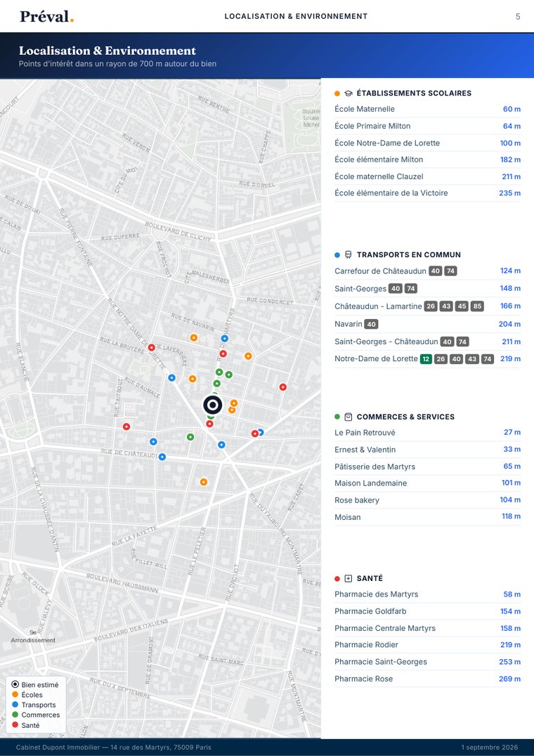Select Ernest & Valentin

pyautogui.click(x=427, y=450)
